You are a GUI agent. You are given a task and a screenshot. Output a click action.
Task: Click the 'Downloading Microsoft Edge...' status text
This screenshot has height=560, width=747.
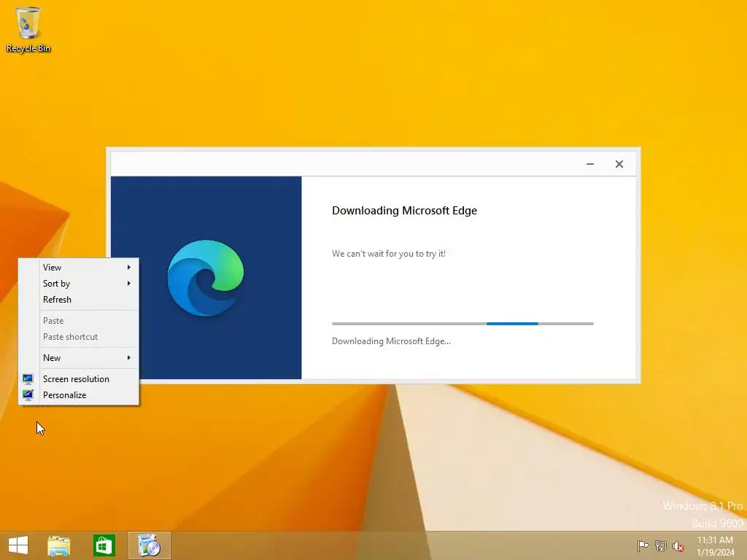click(391, 341)
